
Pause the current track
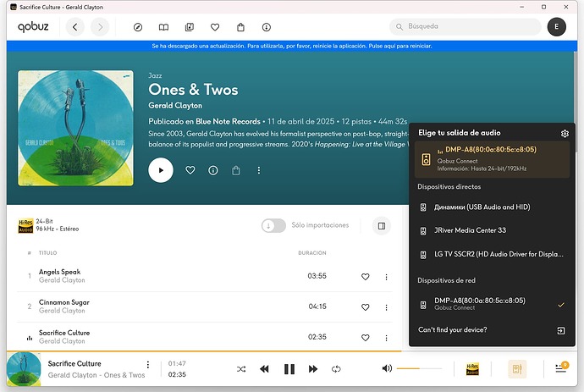[289, 369]
